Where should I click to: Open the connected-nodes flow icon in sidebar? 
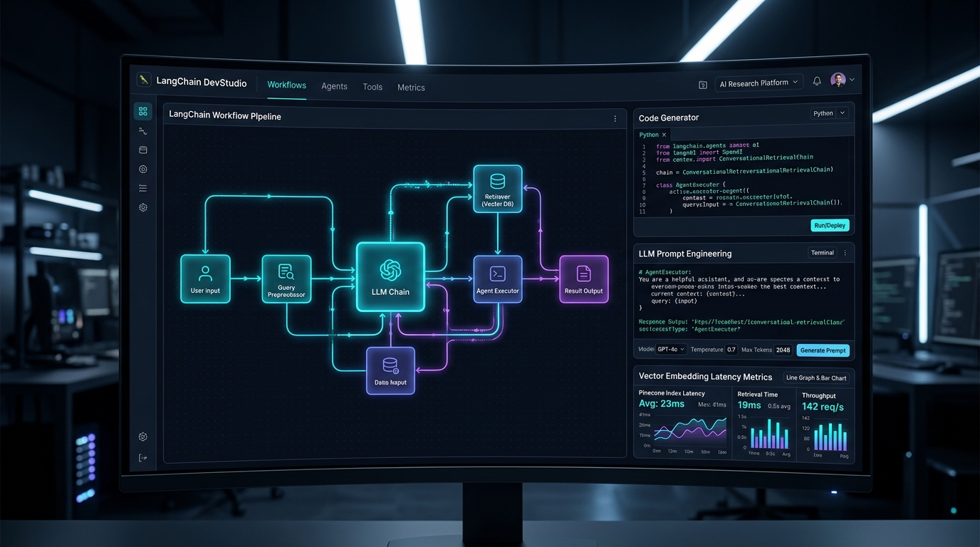click(143, 131)
